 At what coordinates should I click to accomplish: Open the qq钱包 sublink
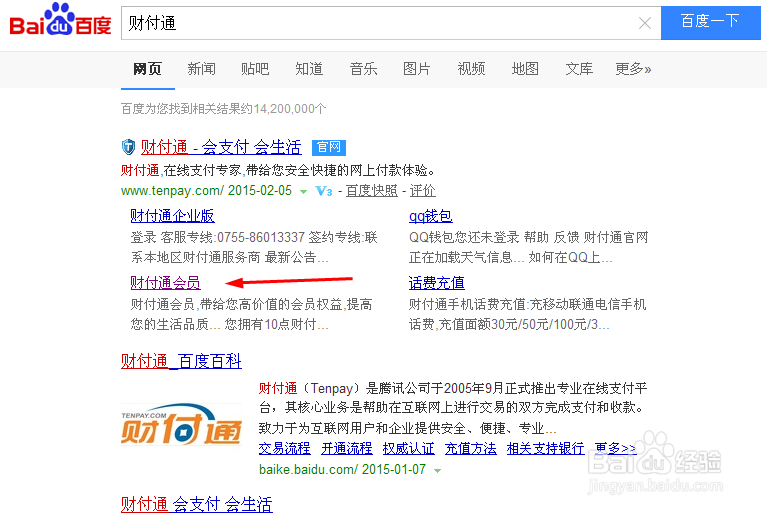tap(430, 216)
